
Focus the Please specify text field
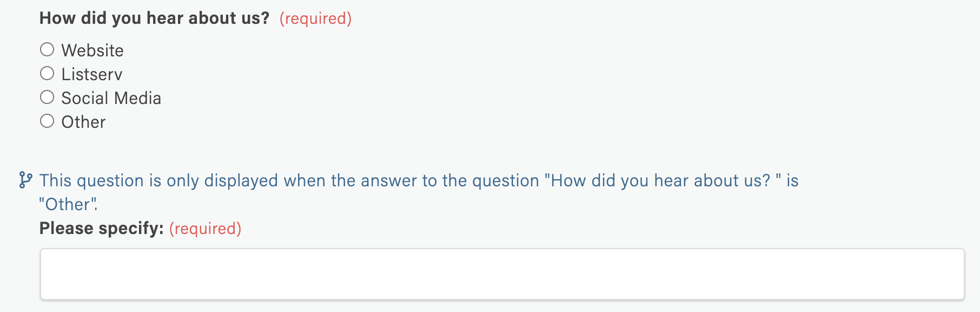[x=502, y=274]
